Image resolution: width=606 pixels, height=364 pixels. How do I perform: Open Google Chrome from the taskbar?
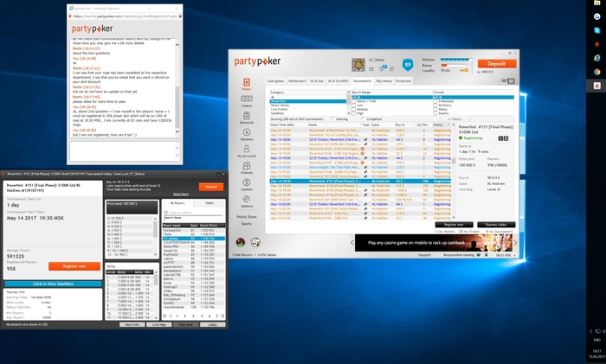[596, 72]
